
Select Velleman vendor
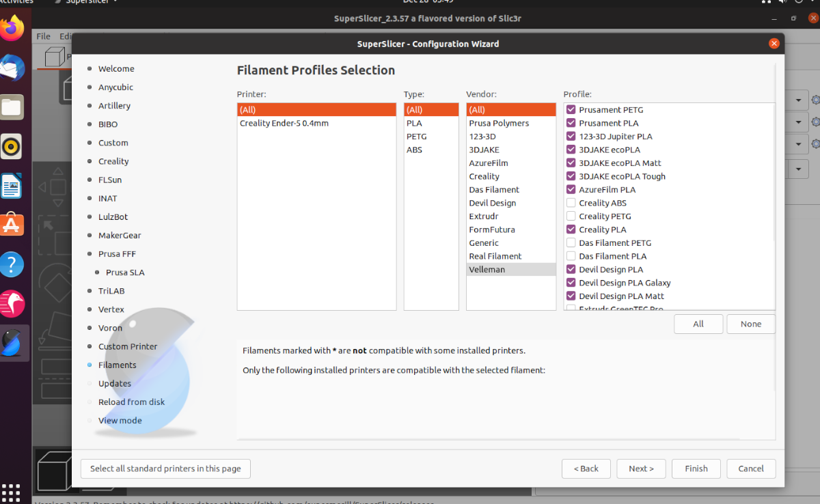pos(511,269)
